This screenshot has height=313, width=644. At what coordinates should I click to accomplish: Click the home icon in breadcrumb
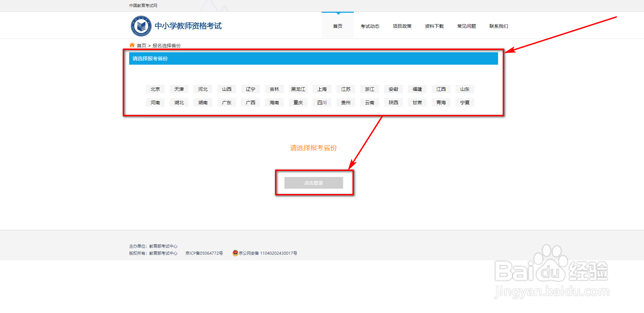tap(132, 45)
